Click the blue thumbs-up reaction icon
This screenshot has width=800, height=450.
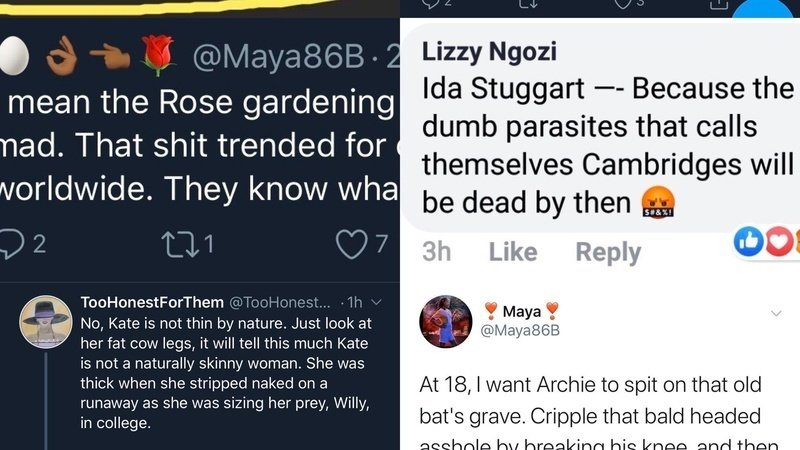[749, 241]
